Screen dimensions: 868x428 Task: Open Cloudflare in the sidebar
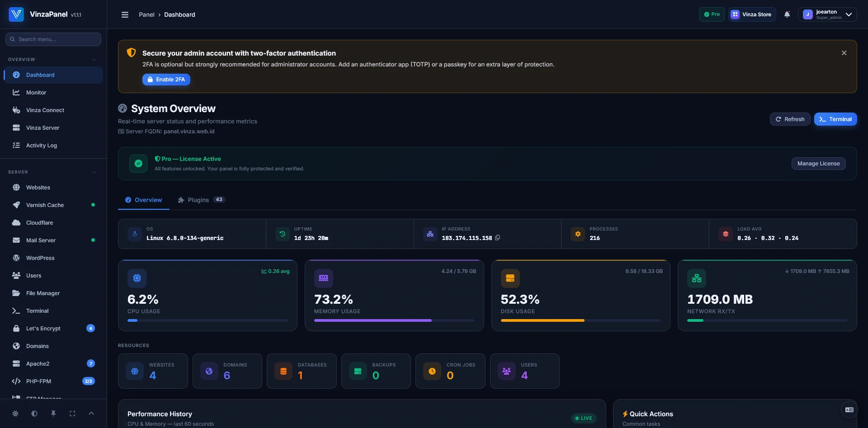(53, 223)
